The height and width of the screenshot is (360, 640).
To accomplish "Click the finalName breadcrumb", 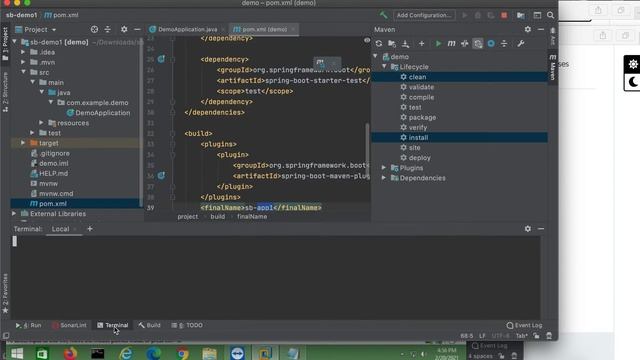I will pyautogui.click(x=252, y=216).
